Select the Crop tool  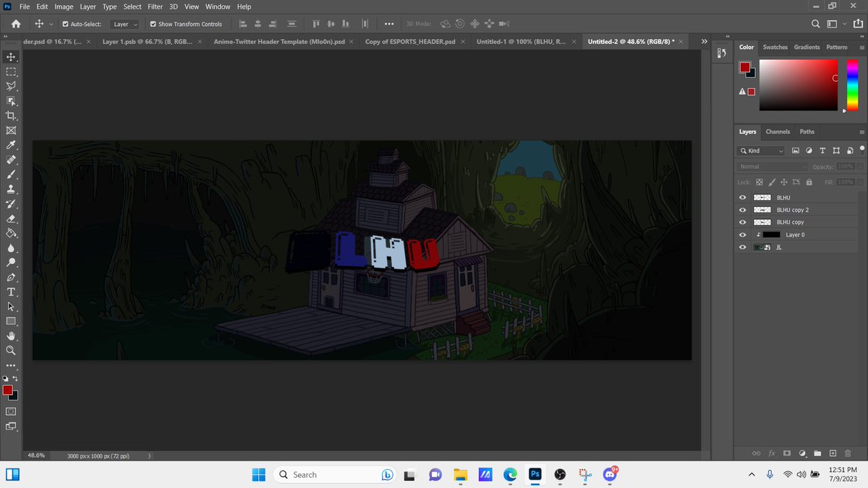pyautogui.click(x=12, y=116)
